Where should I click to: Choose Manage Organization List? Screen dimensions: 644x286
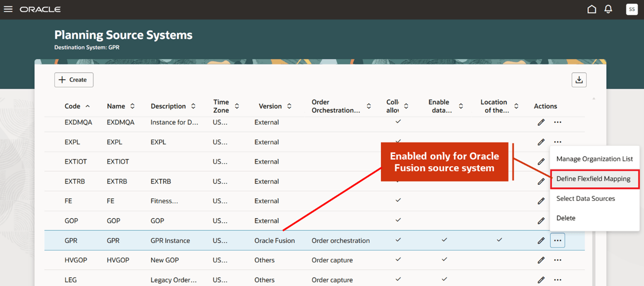coord(594,159)
